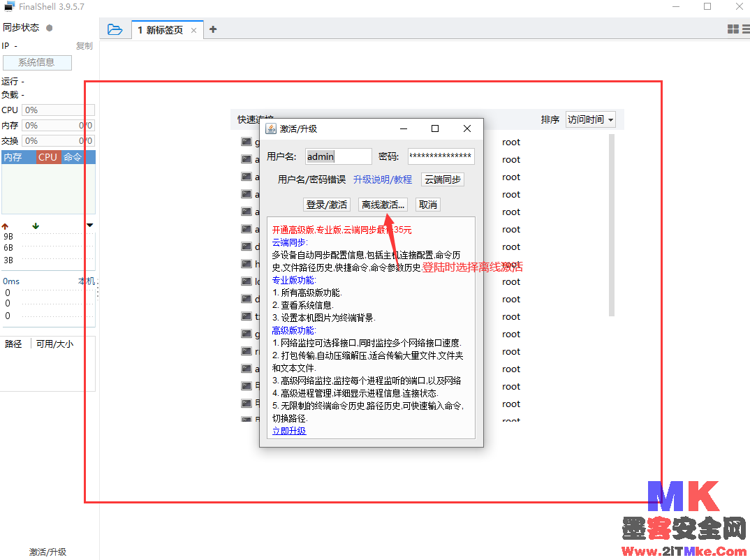Click the line 3. 设置本机图片为终端背景.

click(324, 318)
